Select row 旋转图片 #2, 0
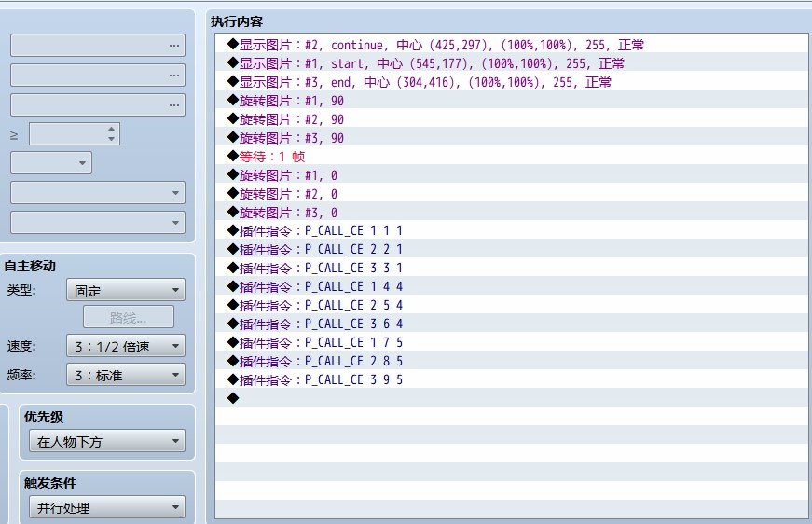 (512, 194)
